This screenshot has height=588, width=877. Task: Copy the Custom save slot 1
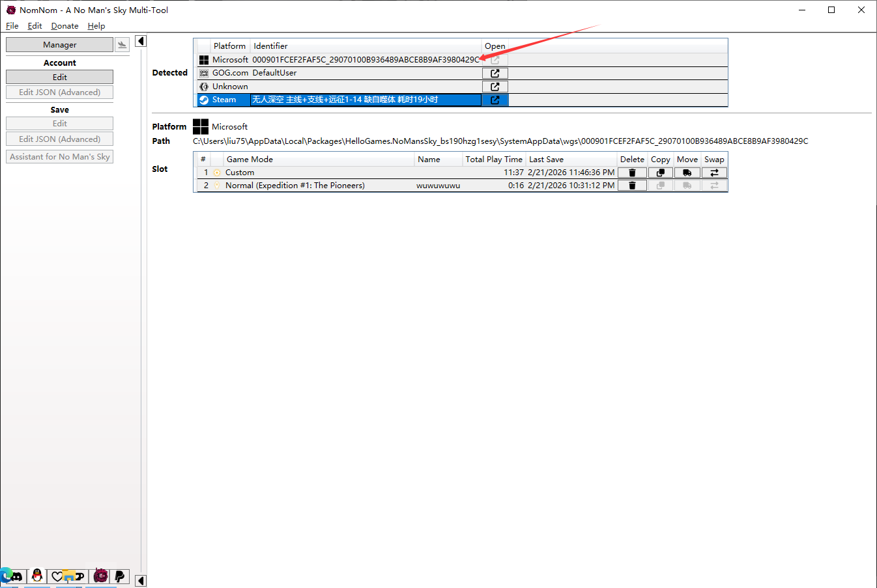point(660,173)
